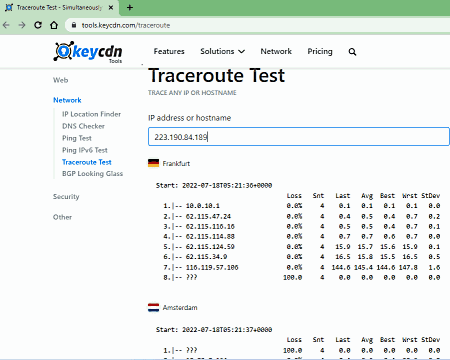Viewport: 450px width, 360px height.
Task: Expand the Web sidebar section
Action: point(61,80)
